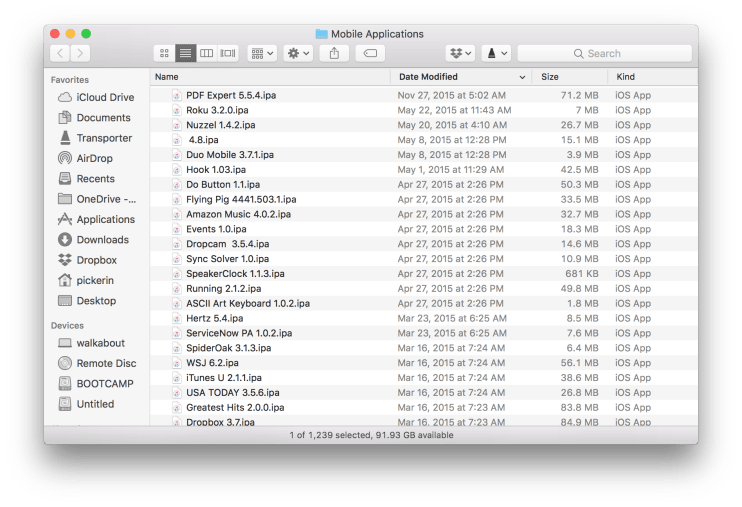Click date Nov 27, 2015 at 5:02 AM

tap(451, 95)
